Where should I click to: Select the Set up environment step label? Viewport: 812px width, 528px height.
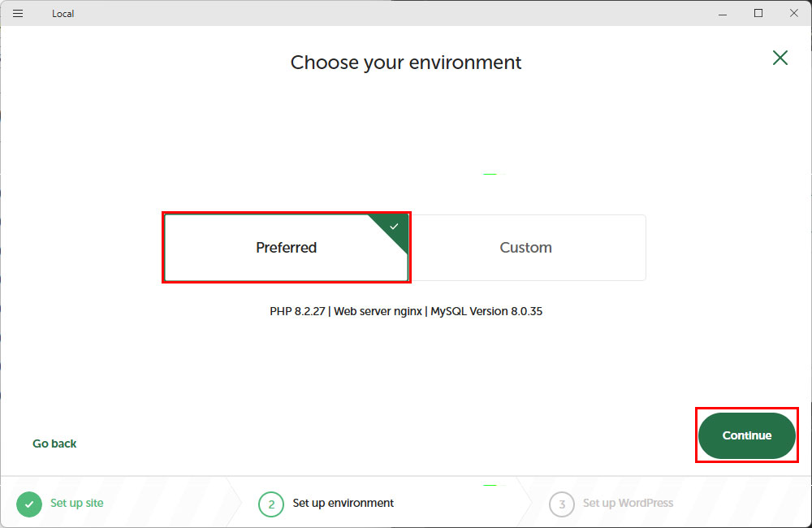(343, 503)
